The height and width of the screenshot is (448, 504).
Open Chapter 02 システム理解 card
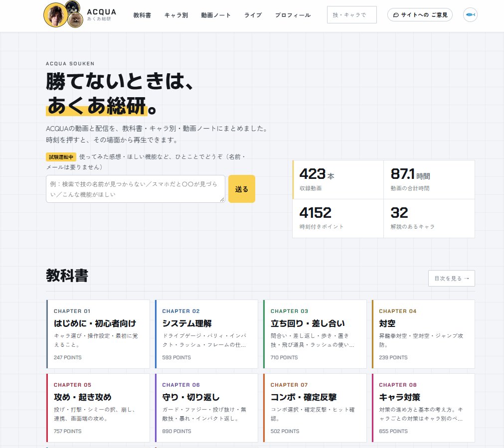click(206, 334)
